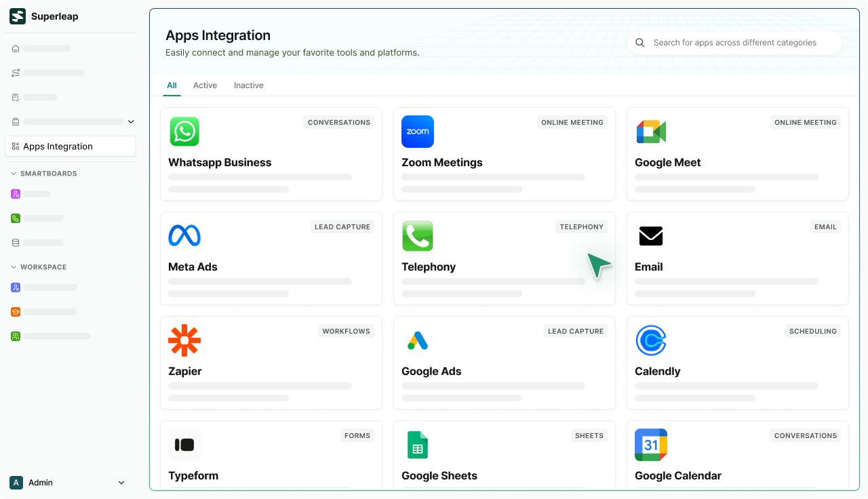Open the Admin account dropdown
The height and width of the screenshot is (499, 868).
coord(121,483)
